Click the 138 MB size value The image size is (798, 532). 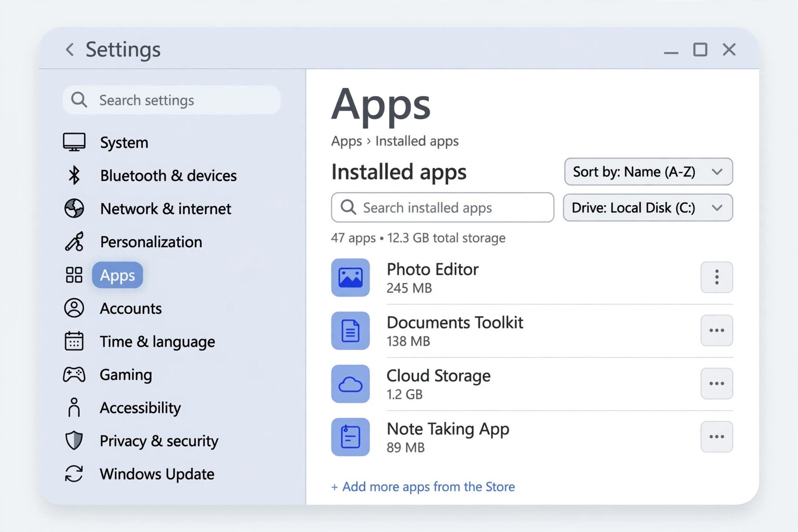click(408, 342)
